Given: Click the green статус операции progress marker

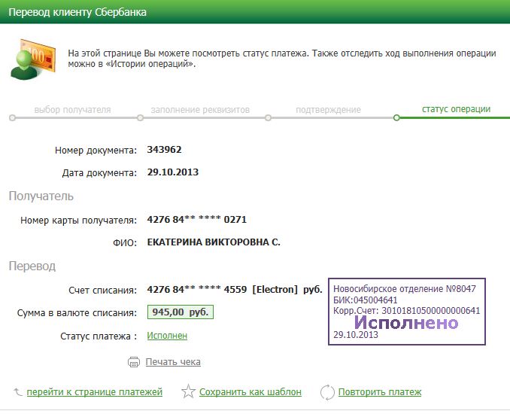Looking at the screenshot, I should coord(396,118).
